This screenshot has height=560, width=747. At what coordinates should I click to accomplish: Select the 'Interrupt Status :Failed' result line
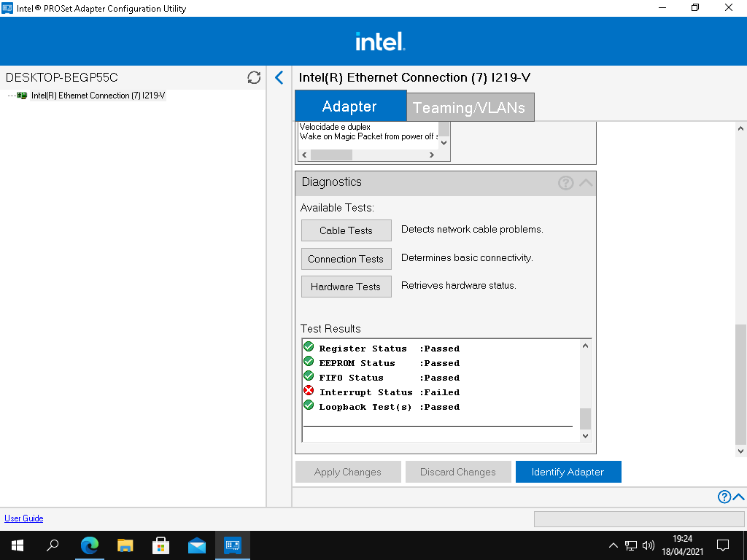pos(390,392)
